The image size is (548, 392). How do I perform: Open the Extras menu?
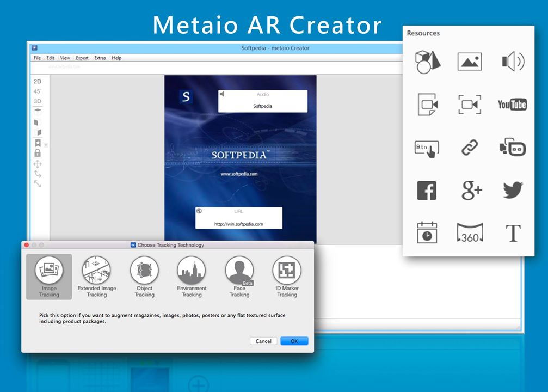(100, 58)
